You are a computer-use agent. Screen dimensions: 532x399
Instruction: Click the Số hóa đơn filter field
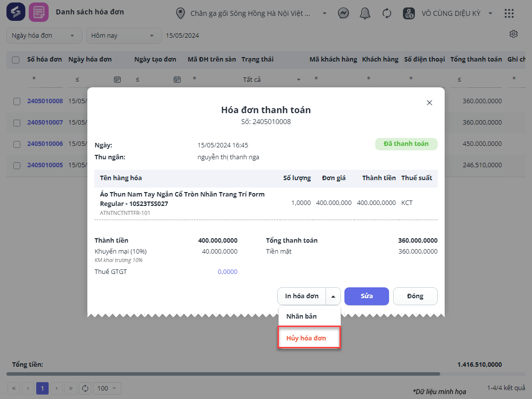click(x=45, y=79)
